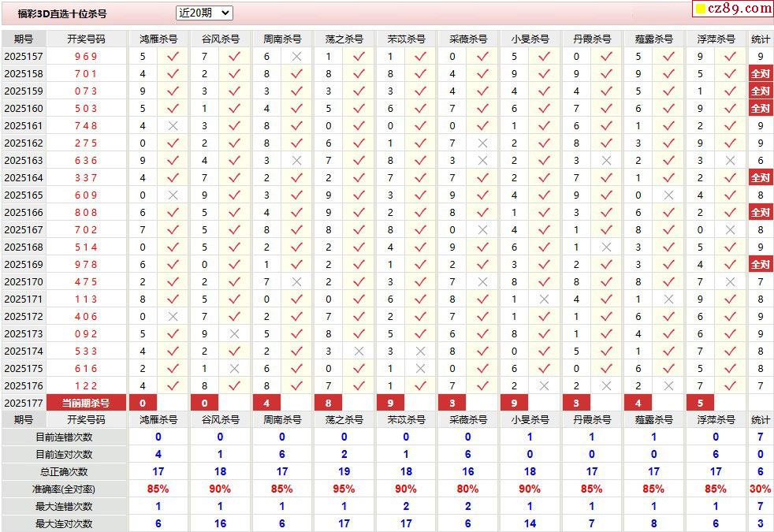The height and width of the screenshot is (532, 774).
Task: Click X mark for 蓷露杀号 in row 2025165
Action: point(668,195)
